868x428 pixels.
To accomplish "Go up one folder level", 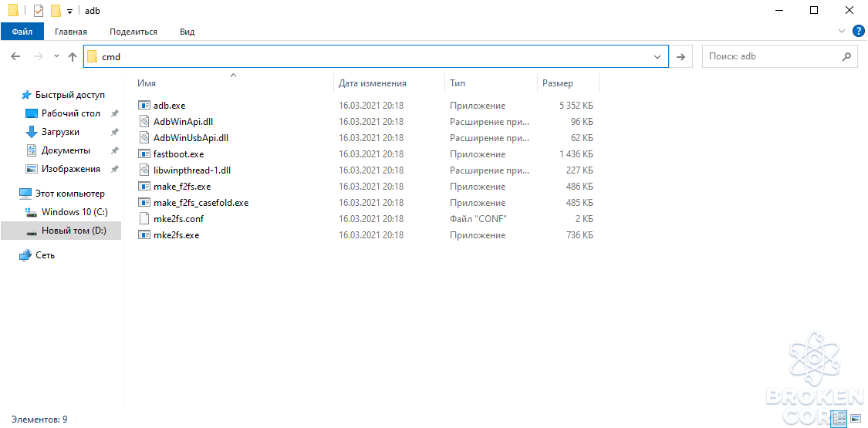I will click(x=72, y=56).
